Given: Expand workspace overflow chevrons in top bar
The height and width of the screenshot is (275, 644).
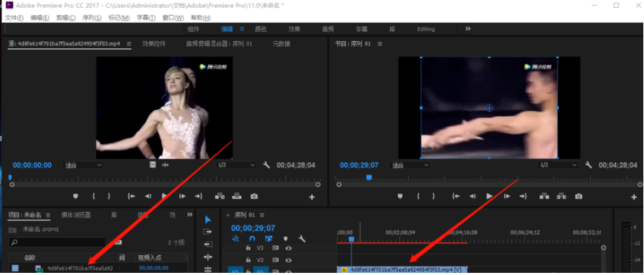Looking at the screenshot, I should point(468,29).
